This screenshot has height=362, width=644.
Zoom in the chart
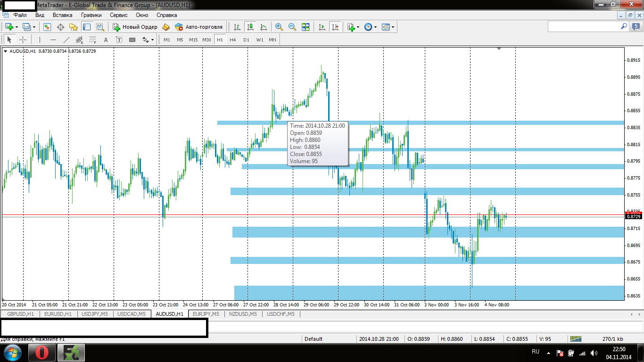click(x=279, y=27)
